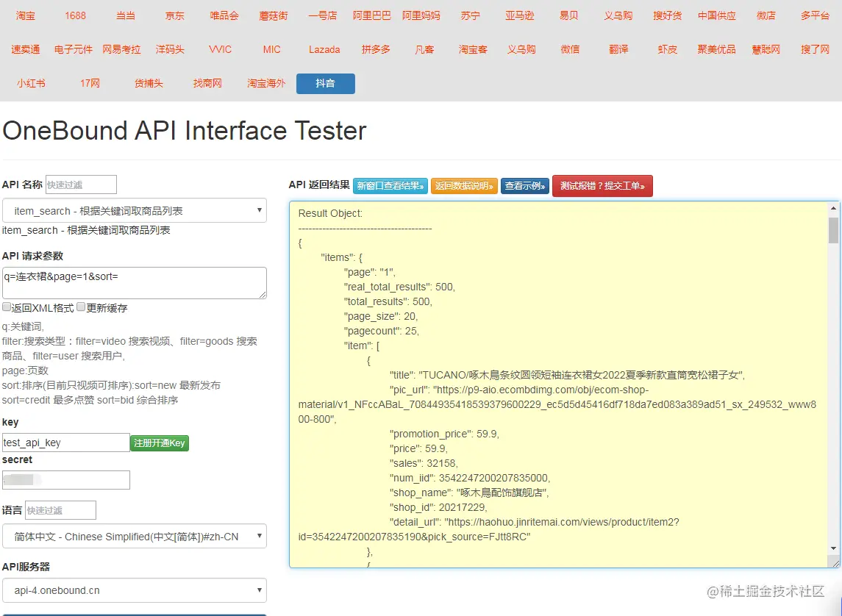
Task: Click the OneBound API Interface Tester heading
Action: coord(185,130)
